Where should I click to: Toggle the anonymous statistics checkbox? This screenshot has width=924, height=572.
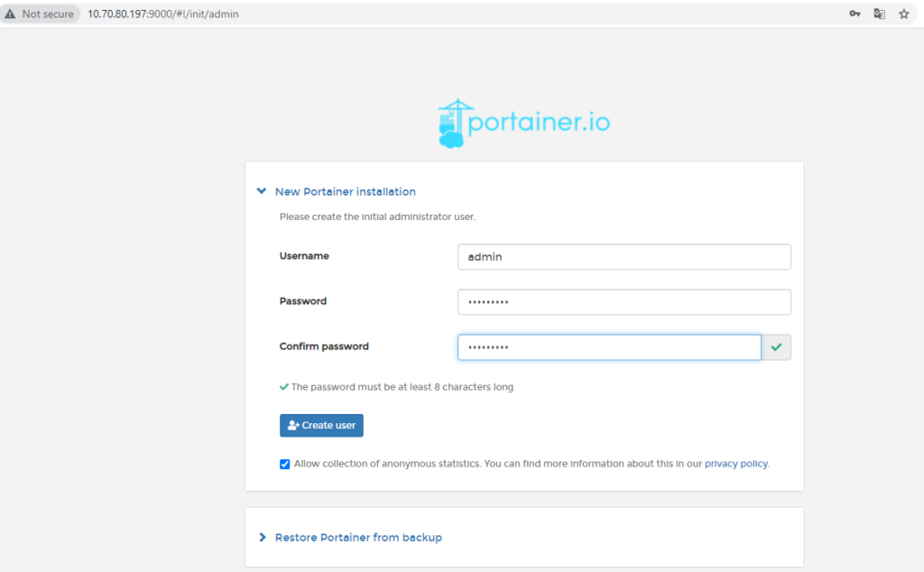coord(285,464)
